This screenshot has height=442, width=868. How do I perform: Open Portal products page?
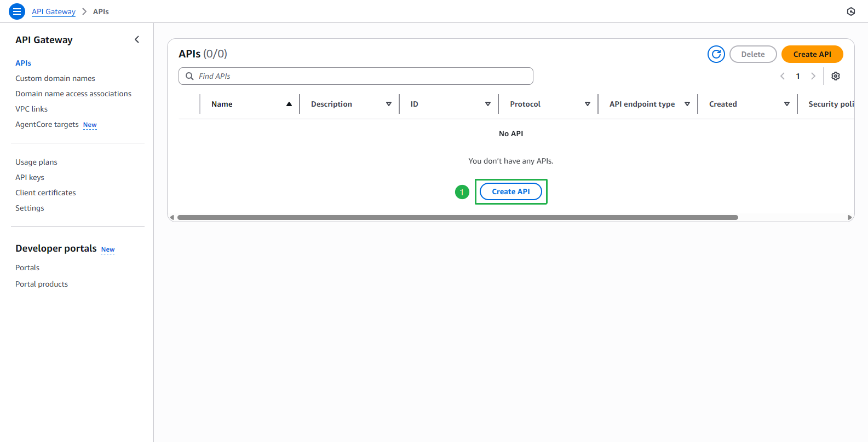point(42,284)
